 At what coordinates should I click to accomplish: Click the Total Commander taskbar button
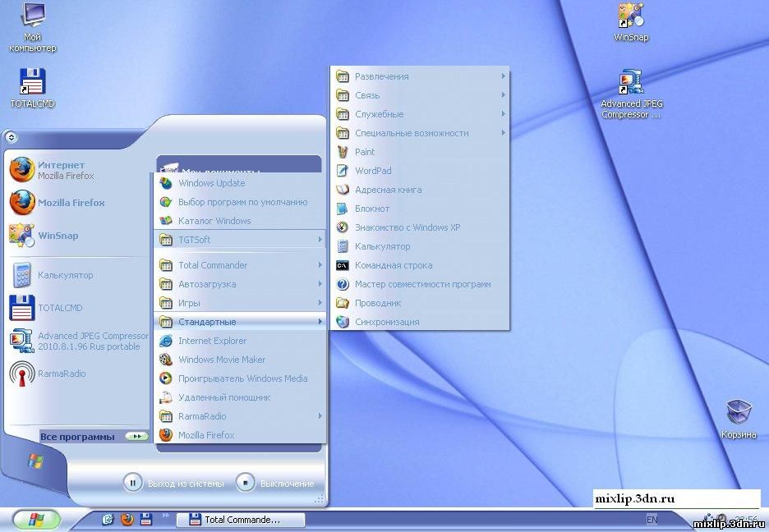pos(240,520)
